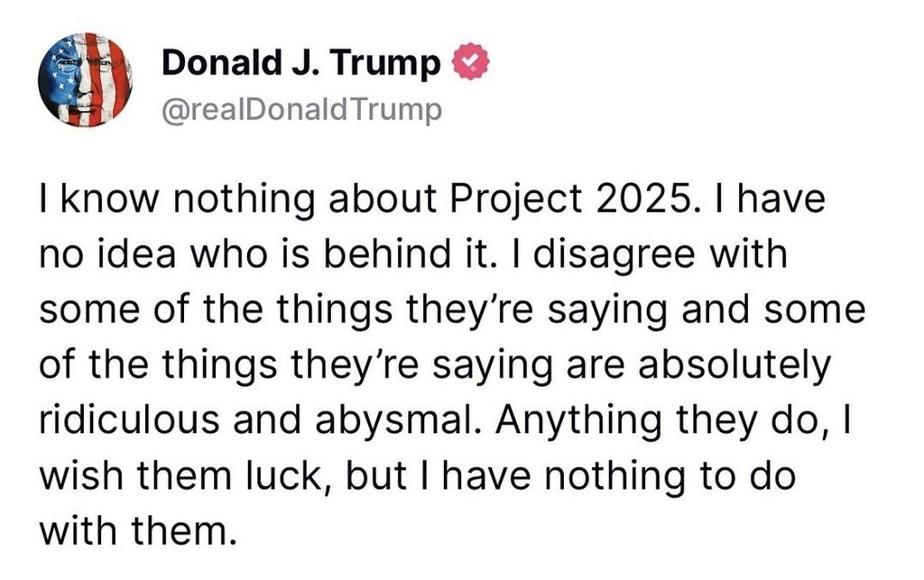Click the first line starting "I know nothing"
The height and width of the screenshot is (580, 924).
432,198
